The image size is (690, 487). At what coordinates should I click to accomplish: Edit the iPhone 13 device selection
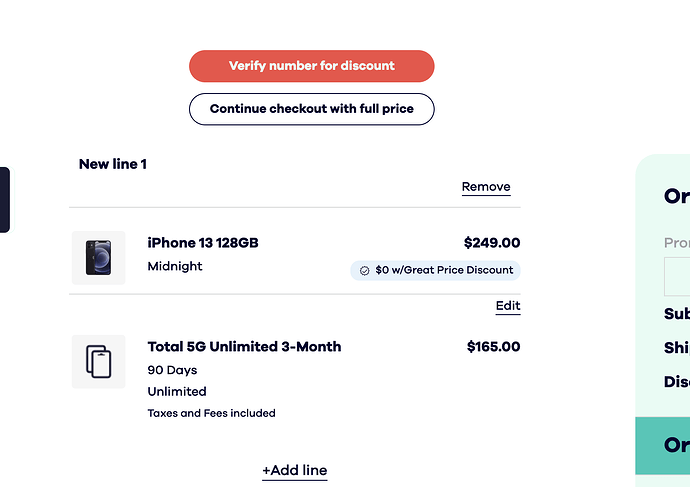(508, 306)
